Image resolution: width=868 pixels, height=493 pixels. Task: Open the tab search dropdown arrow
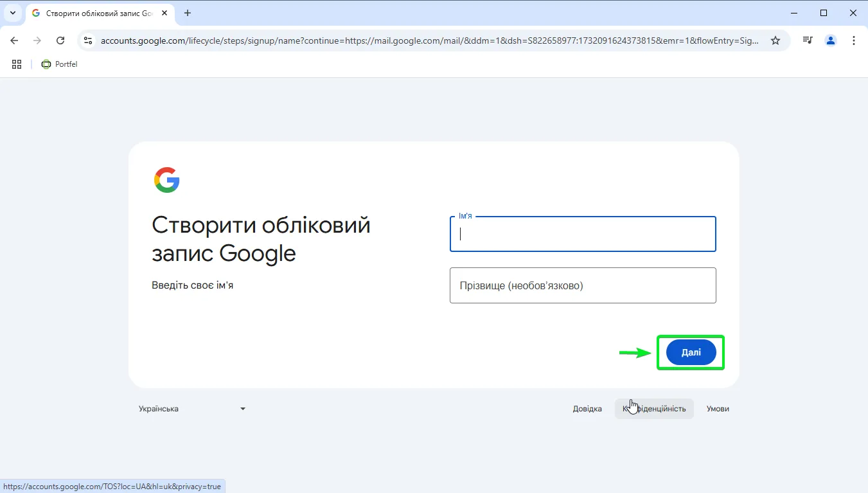coord(13,13)
